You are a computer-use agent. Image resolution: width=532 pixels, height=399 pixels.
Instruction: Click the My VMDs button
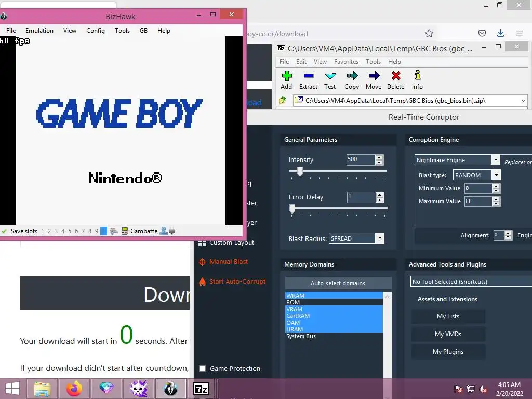(x=448, y=334)
